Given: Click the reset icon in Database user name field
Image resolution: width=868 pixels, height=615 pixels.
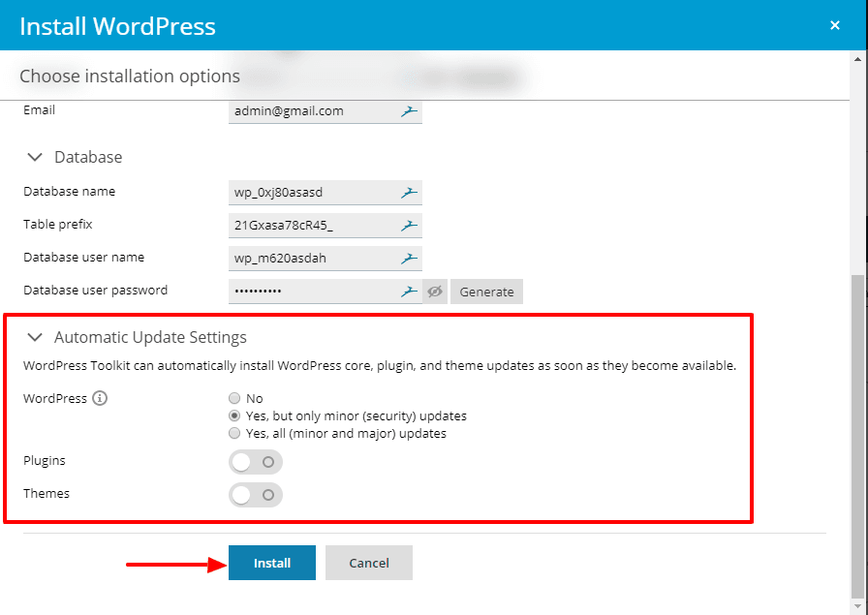Looking at the screenshot, I should 409,258.
